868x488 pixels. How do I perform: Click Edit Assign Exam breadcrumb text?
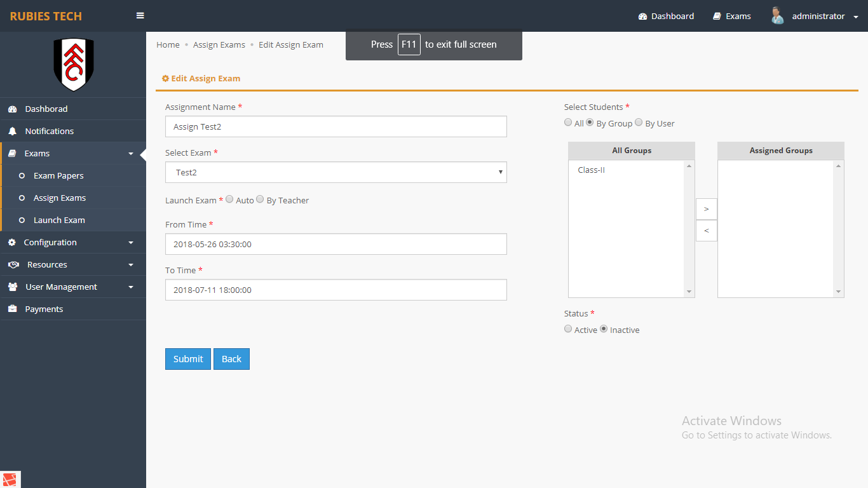point(291,44)
